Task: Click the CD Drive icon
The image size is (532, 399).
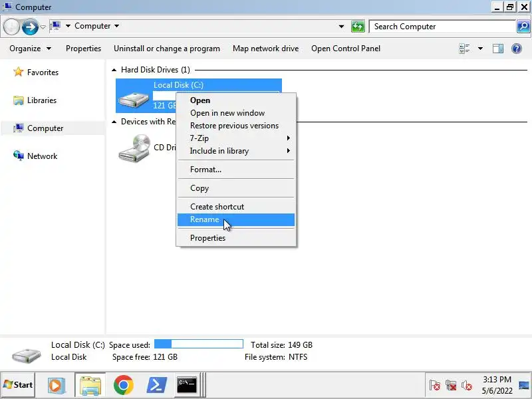Action: pyautogui.click(x=134, y=148)
